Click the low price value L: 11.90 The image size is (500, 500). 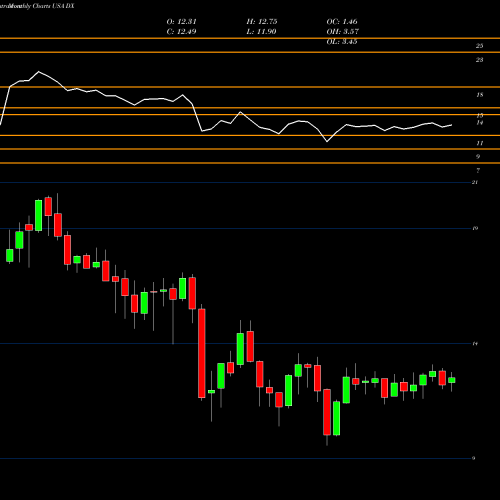pos(262,32)
